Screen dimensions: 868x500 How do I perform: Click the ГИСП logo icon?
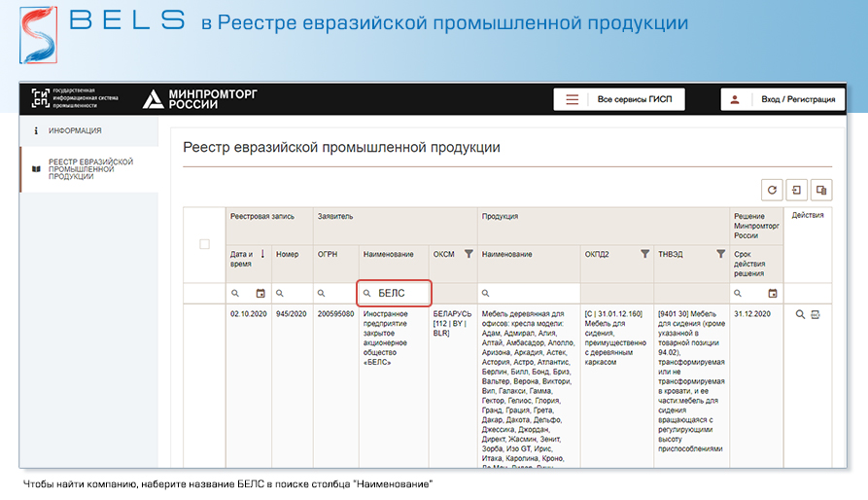[x=39, y=98]
